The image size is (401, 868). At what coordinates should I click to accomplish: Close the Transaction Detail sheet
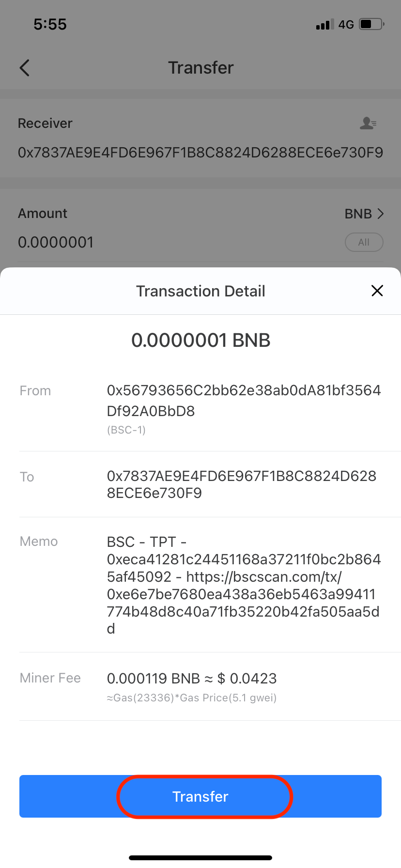coord(377,291)
